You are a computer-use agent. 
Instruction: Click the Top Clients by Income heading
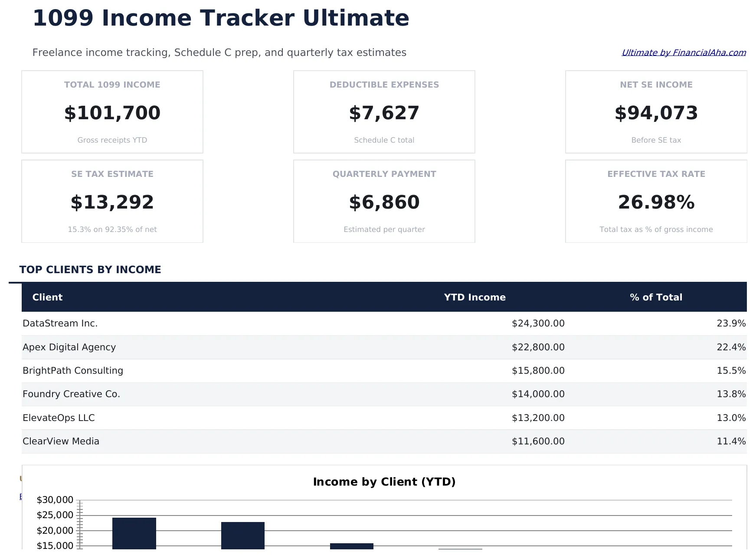(x=90, y=269)
